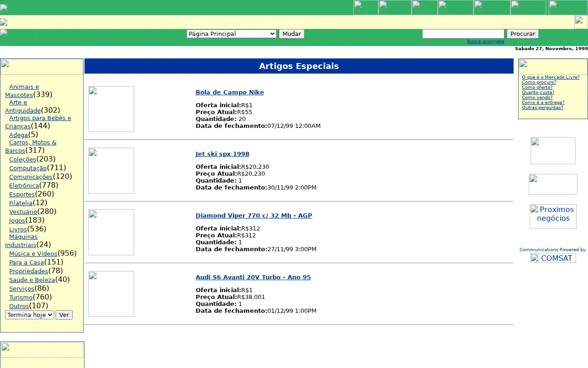Open the 'Como é a entrega?' link
The width and height of the screenshot is (588, 368).
pyautogui.click(x=543, y=103)
